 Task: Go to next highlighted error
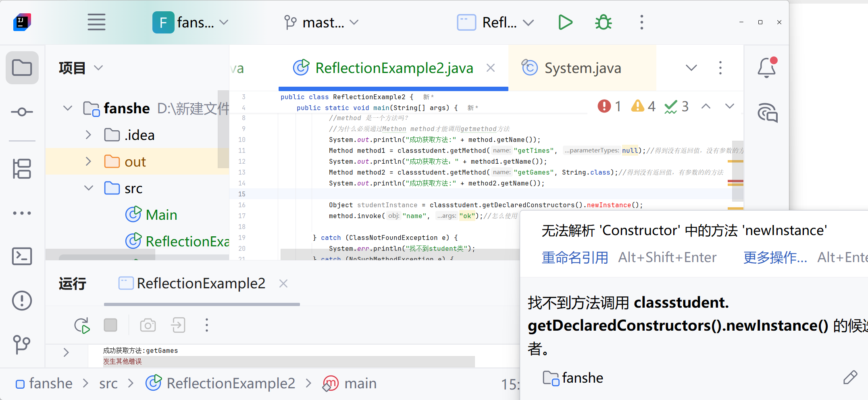[730, 106]
